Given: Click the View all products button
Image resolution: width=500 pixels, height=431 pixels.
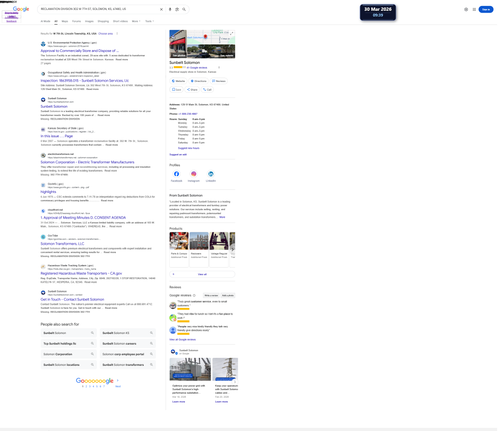Looking at the screenshot, I should coord(202,274).
